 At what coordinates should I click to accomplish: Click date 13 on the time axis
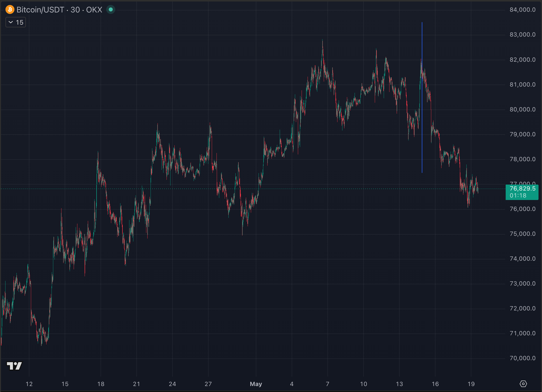point(399,384)
